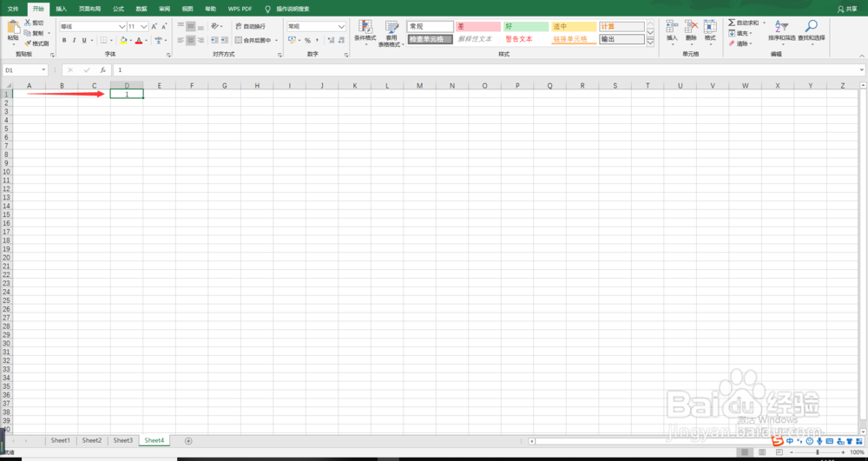Expand the formula bar
The image size is (868, 461).
coord(862,70)
